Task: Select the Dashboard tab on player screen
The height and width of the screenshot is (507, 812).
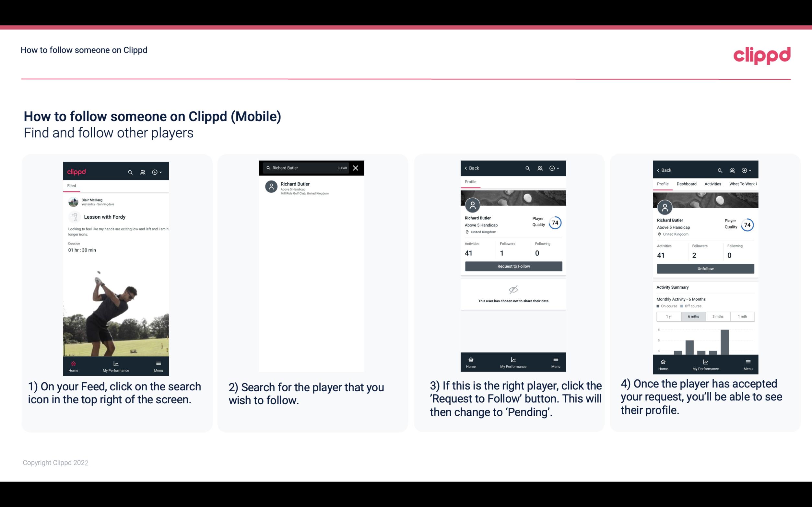Action: point(687,184)
